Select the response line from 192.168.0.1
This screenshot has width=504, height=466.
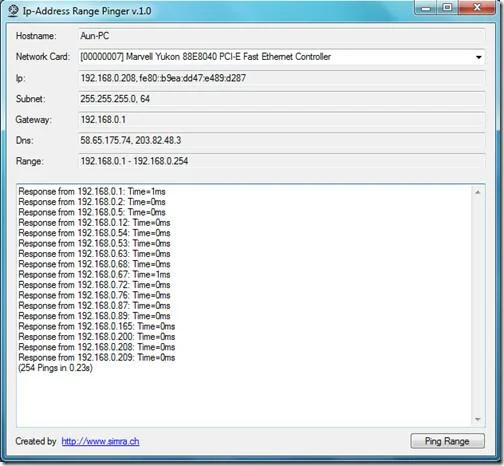coord(92,192)
